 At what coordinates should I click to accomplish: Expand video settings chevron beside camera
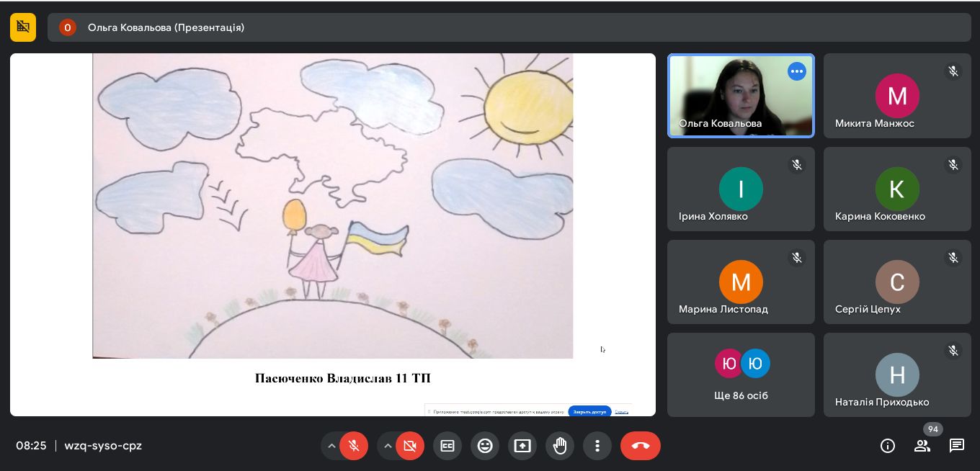[388, 446]
